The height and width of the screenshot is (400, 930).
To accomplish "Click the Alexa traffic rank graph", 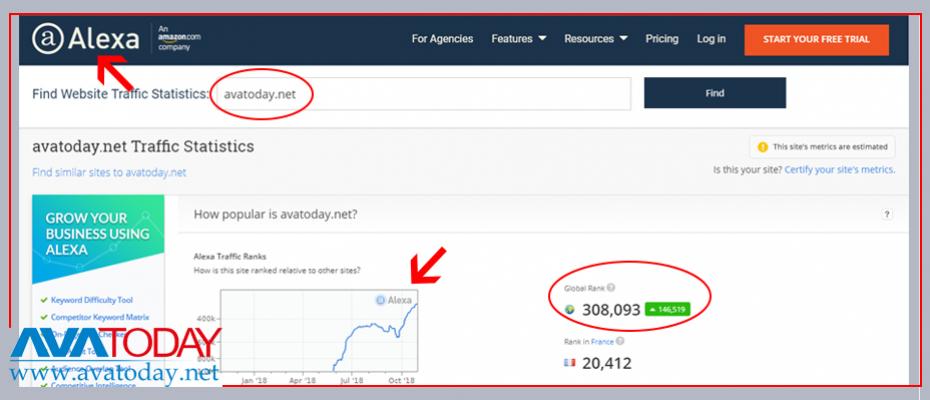I will coord(319,330).
